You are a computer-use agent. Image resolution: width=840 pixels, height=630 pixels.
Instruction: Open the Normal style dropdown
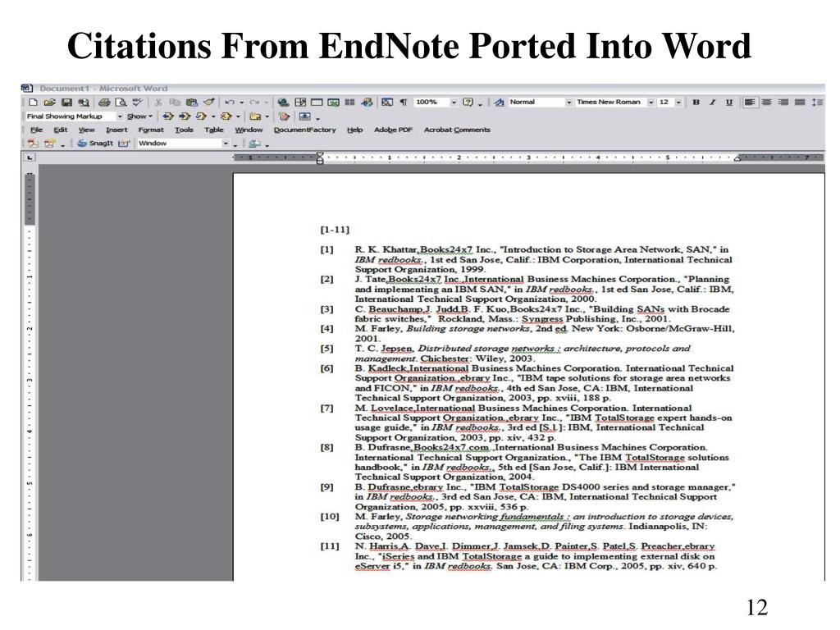click(x=568, y=103)
